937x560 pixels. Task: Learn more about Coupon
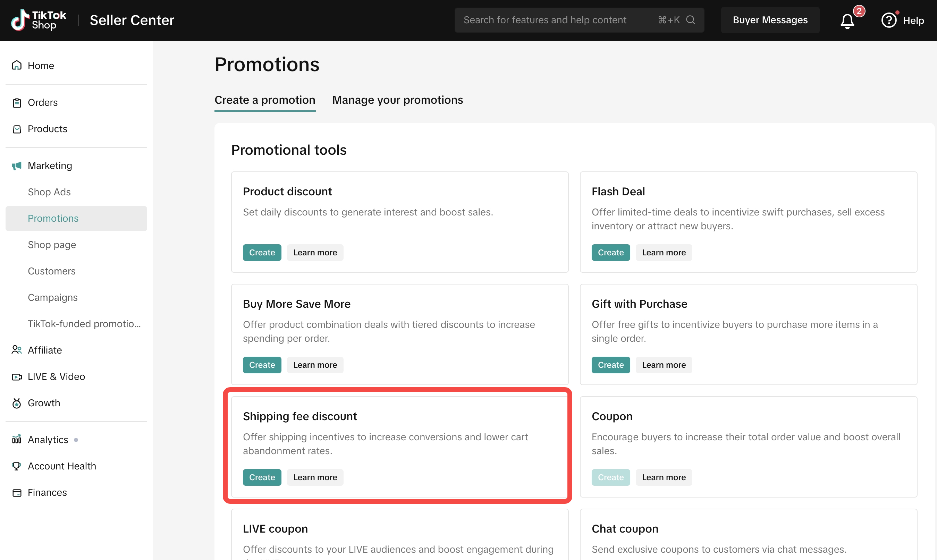tap(664, 477)
